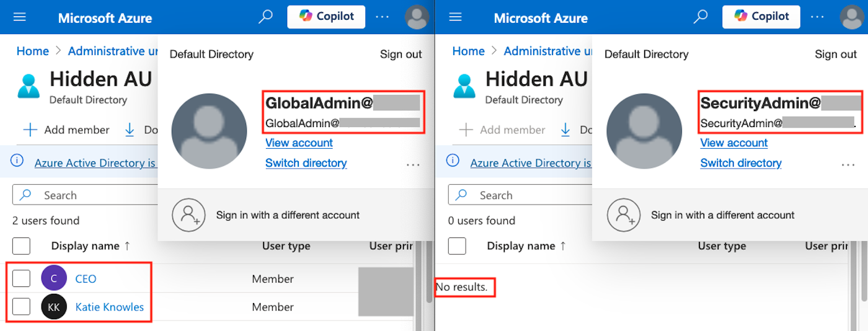Click View account under GlobalAdmin

coord(299,143)
